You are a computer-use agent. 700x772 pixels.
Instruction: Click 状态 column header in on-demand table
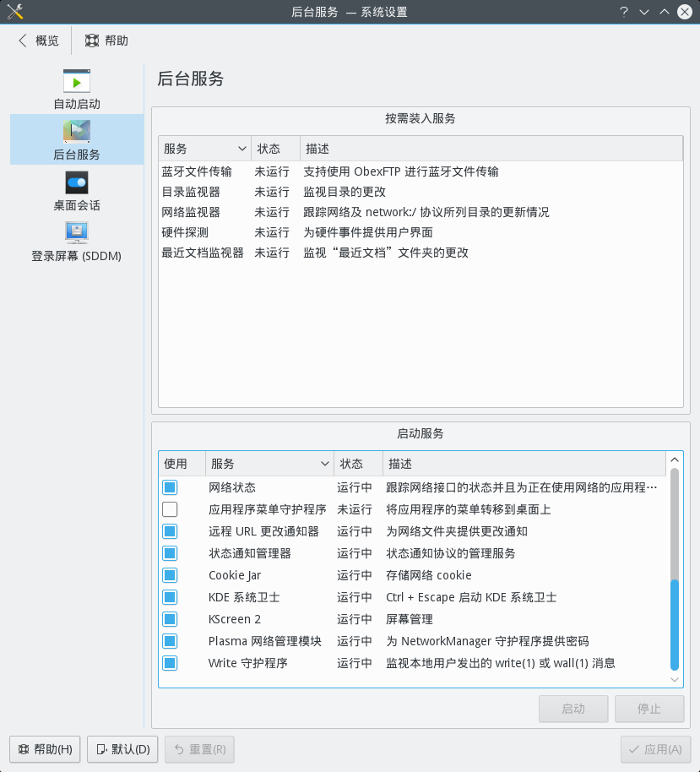275,149
